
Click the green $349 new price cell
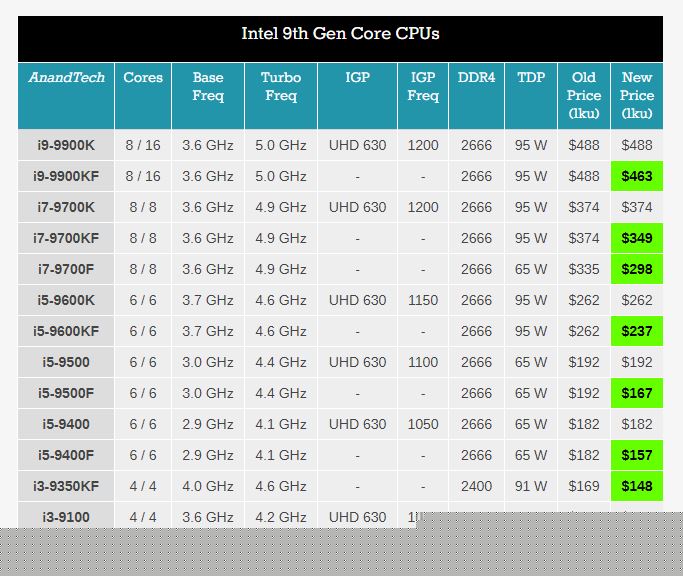[x=637, y=238]
